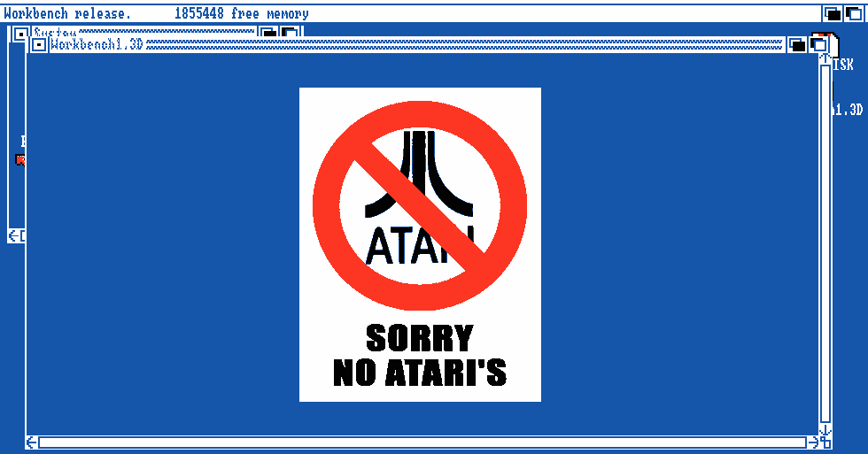Click the Workbench1.3D horizontal scrollbar left arrow

[x=32, y=442]
